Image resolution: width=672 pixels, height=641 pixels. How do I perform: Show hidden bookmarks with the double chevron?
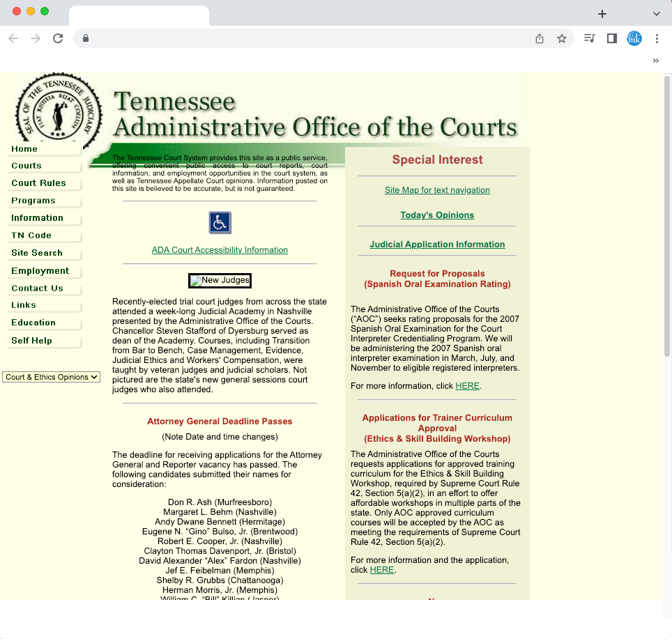(x=655, y=61)
